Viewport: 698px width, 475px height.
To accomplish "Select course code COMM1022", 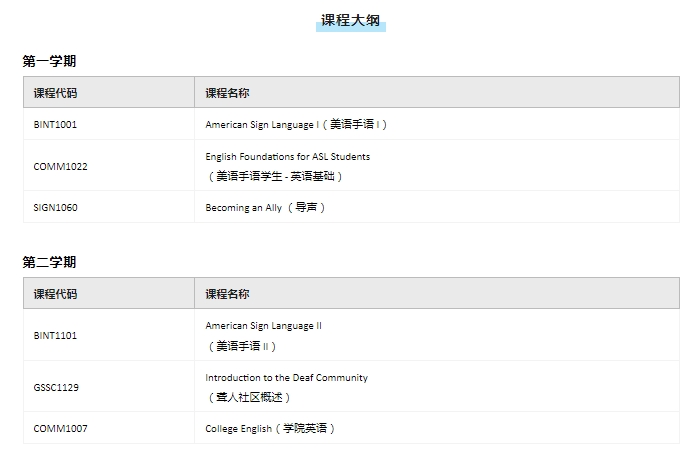I will (60, 166).
